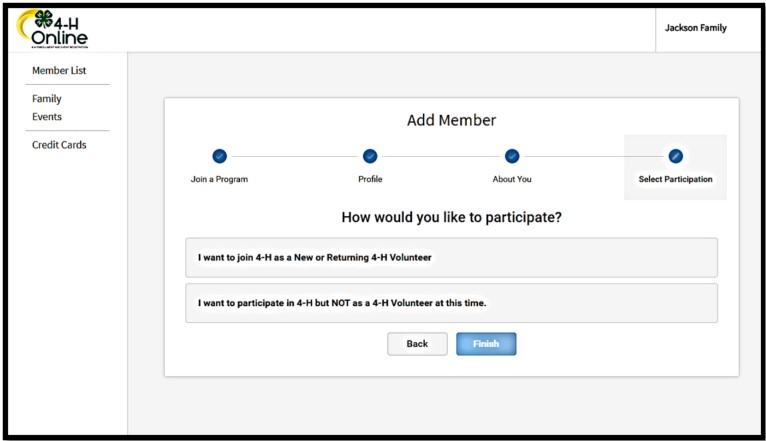Click the Join a Program step circle
The width and height of the screenshot is (766, 441).
(219, 156)
